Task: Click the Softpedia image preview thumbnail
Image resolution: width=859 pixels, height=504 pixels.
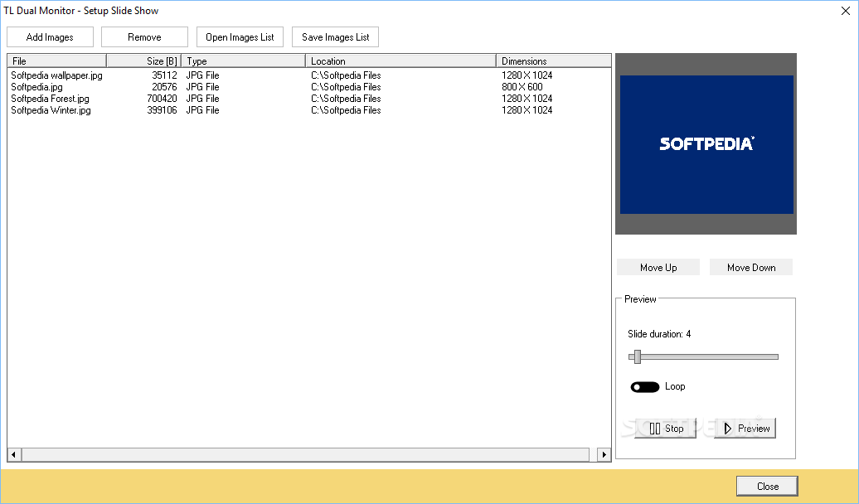Action: 706,144
